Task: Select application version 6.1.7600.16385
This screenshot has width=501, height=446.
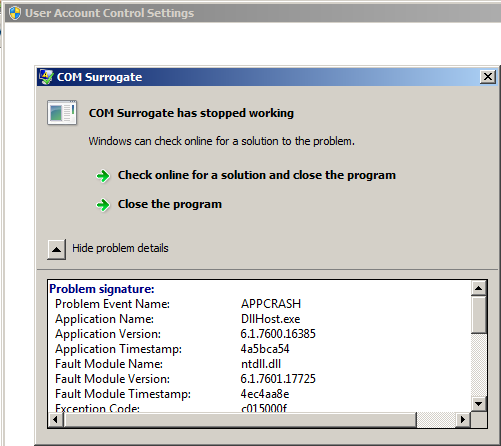Action: (278, 334)
